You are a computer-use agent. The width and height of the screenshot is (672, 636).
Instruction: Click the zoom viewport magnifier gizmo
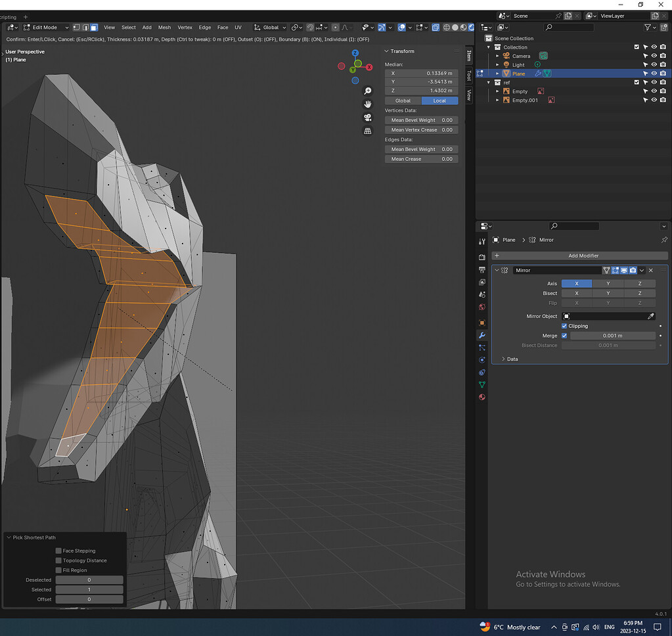coord(368,91)
